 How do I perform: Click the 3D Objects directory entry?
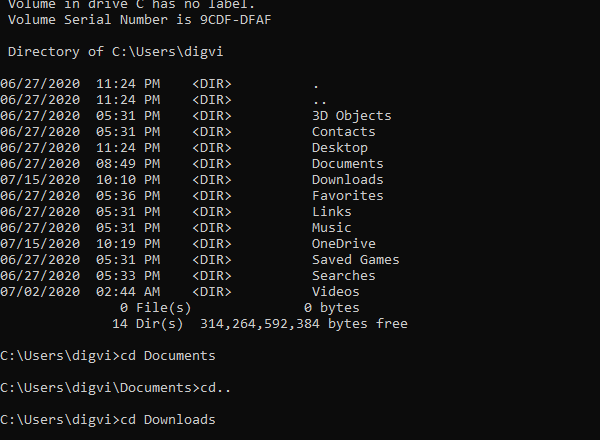(x=351, y=115)
